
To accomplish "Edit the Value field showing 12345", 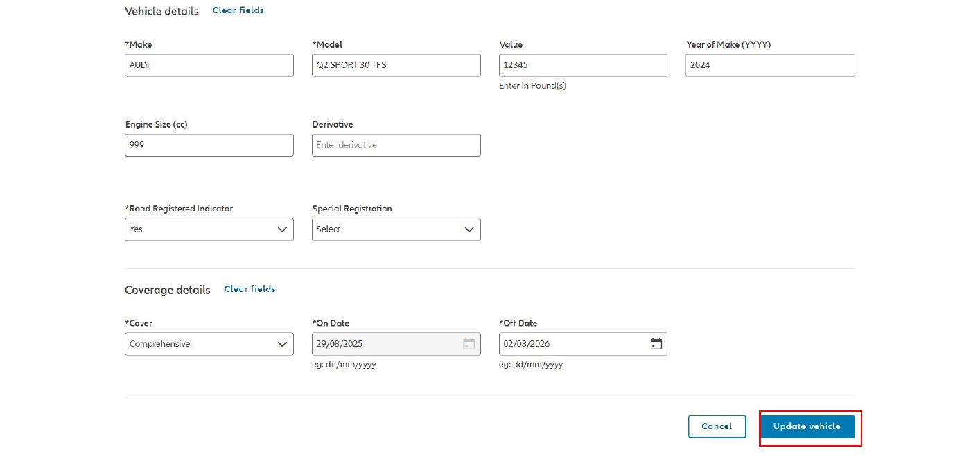I will click(x=583, y=65).
